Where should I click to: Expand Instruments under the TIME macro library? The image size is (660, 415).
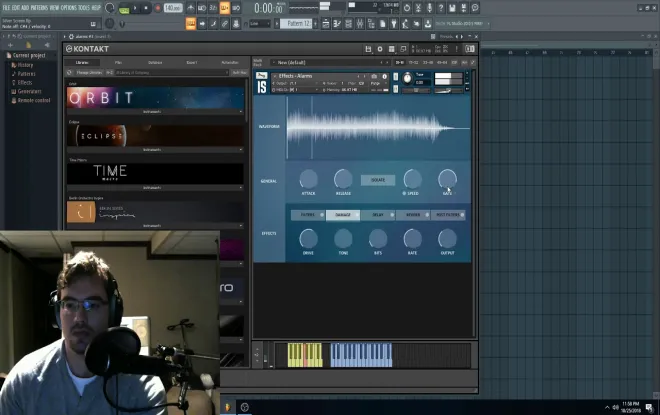[155, 188]
